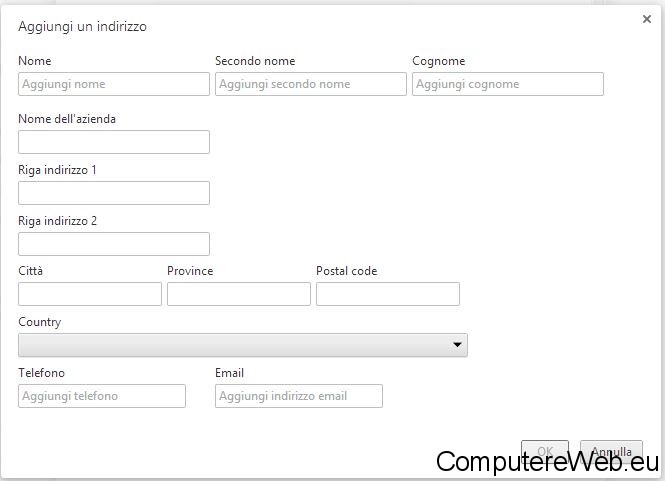Focus the Postal code field

[x=388, y=294]
